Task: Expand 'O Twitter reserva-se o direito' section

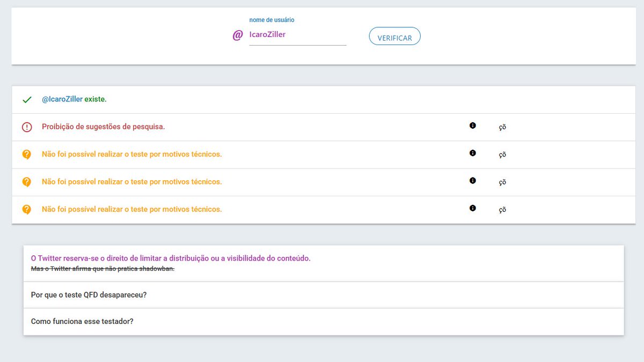Action: click(x=324, y=263)
